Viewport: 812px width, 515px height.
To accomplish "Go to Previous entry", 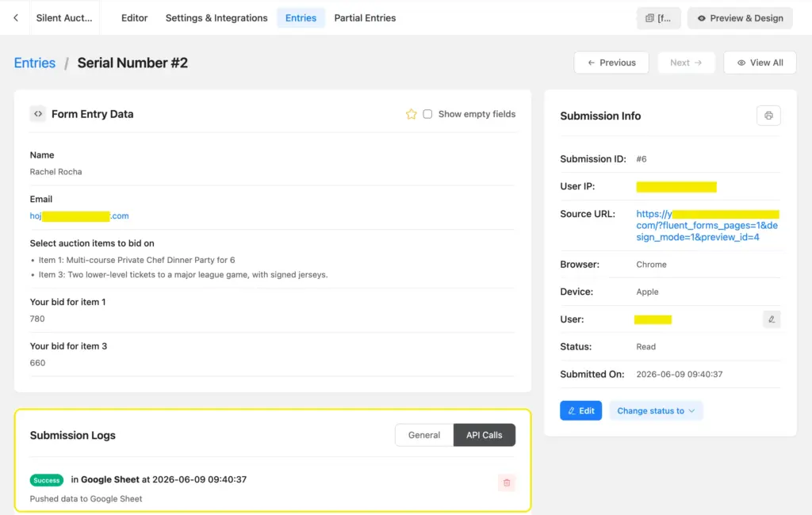I will coord(611,63).
